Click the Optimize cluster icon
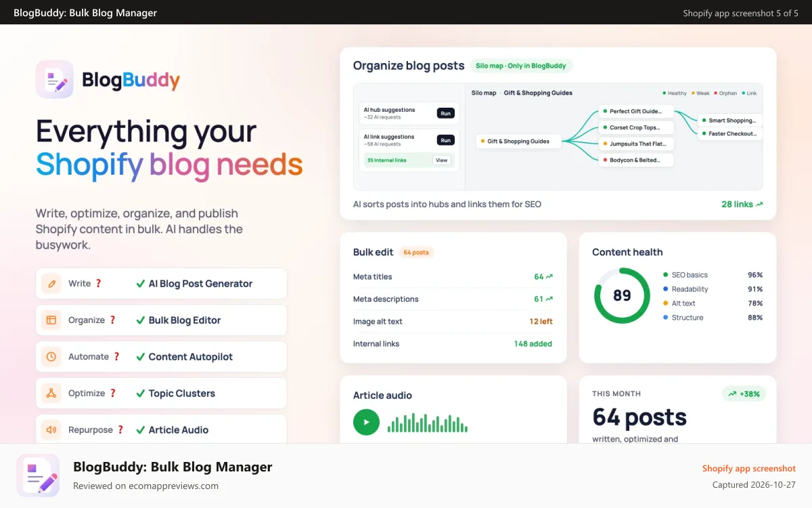This screenshot has height=508, width=812. [x=51, y=394]
